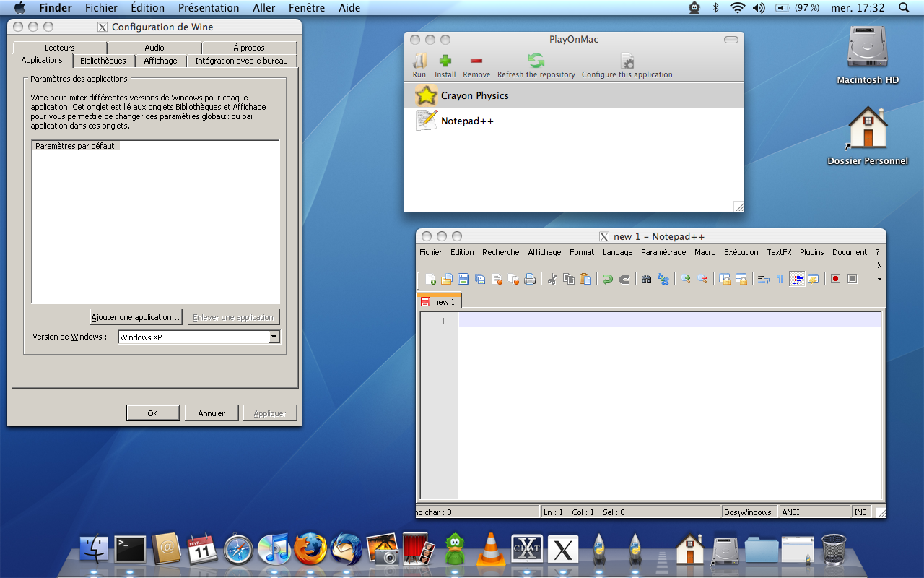Select Notepad++ in the PlayOnMac list
924x578 pixels.
pyautogui.click(x=467, y=121)
